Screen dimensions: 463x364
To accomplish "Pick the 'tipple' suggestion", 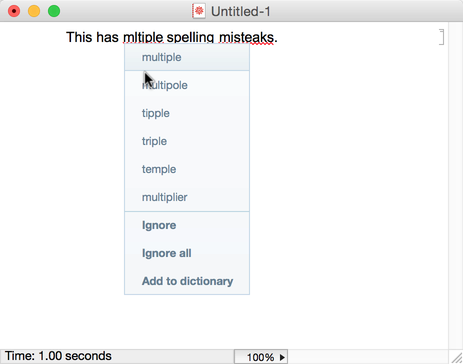I will 187,113.
